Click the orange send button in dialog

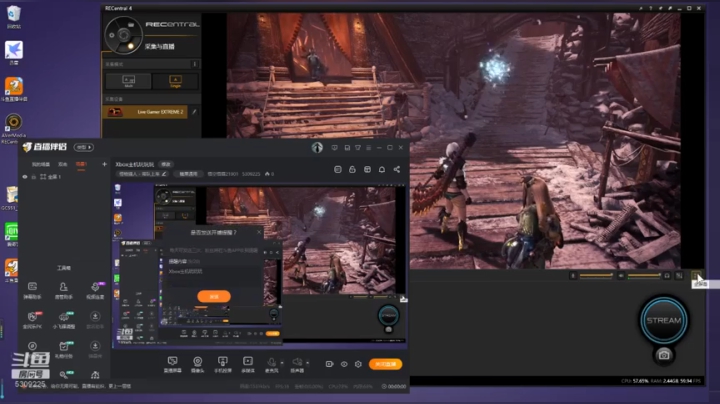pyautogui.click(x=214, y=297)
